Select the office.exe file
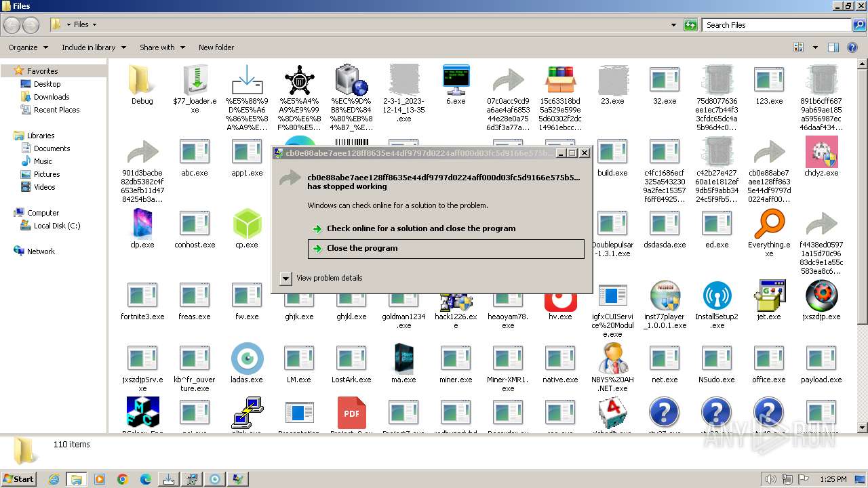Image resolution: width=868 pixels, height=488 pixels. [769, 359]
